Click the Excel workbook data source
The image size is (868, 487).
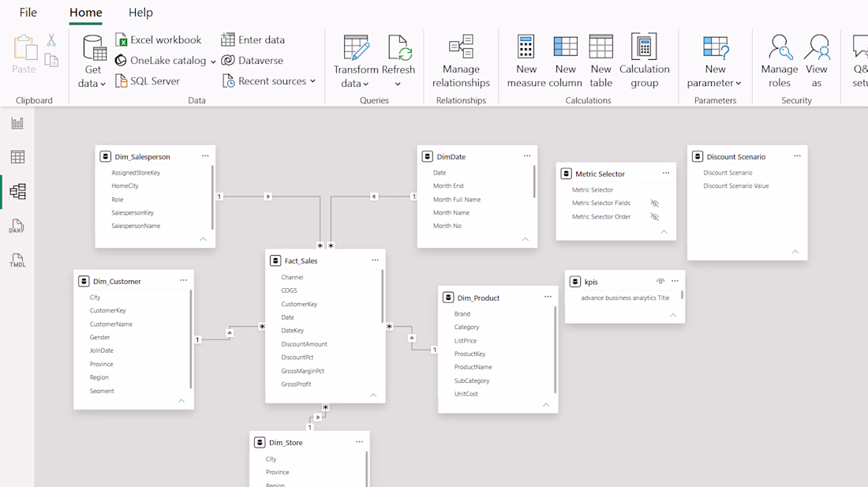pos(159,39)
